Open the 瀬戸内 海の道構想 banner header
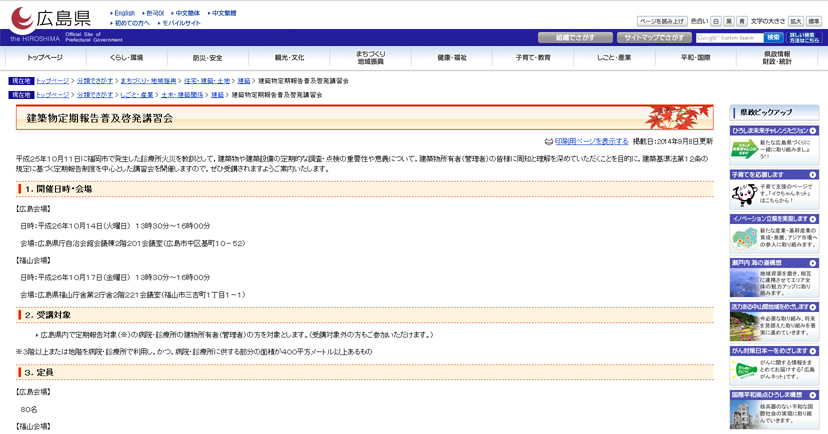Screen dimensions: 828x434 [774, 262]
